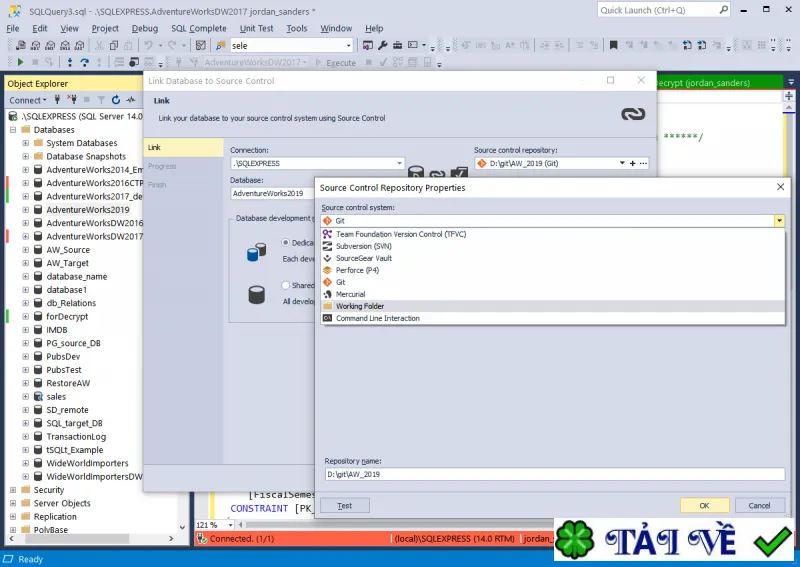The image size is (800, 567).
Task: Select the Shared development model radio button
Action: [286, 285]
